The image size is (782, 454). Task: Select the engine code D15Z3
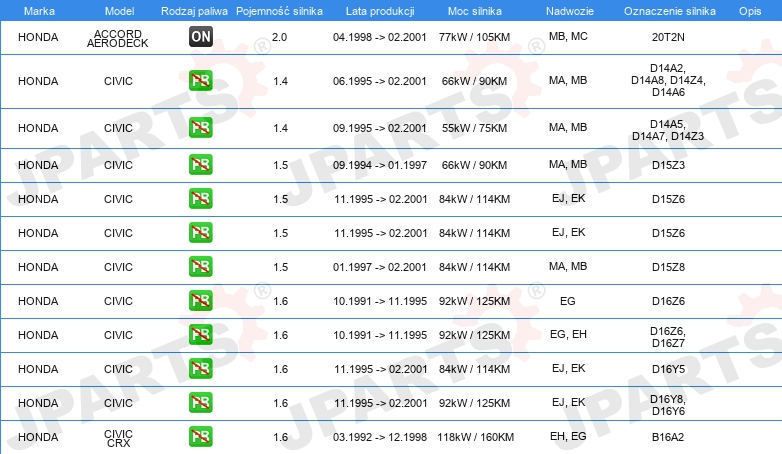pos(668,165)
